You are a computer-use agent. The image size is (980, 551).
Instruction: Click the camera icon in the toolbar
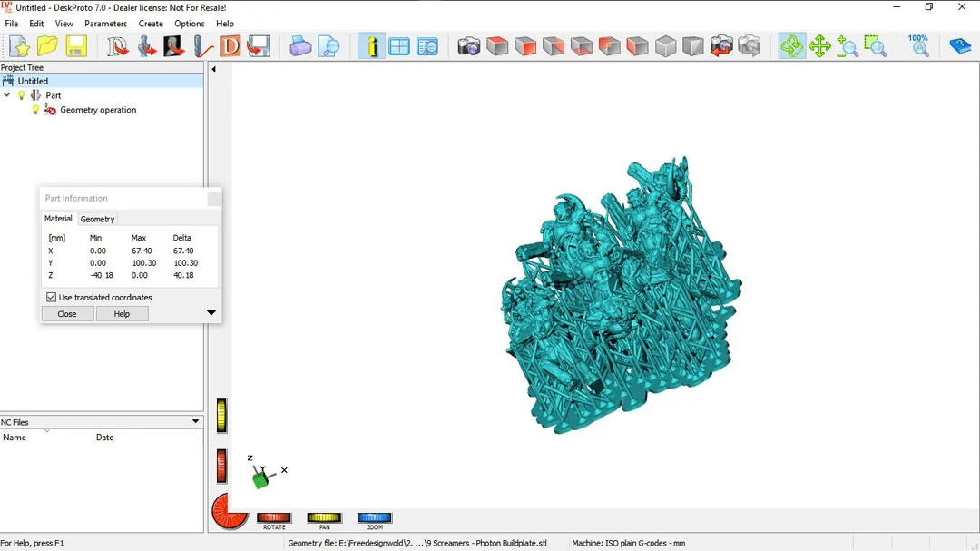point(469,46)
